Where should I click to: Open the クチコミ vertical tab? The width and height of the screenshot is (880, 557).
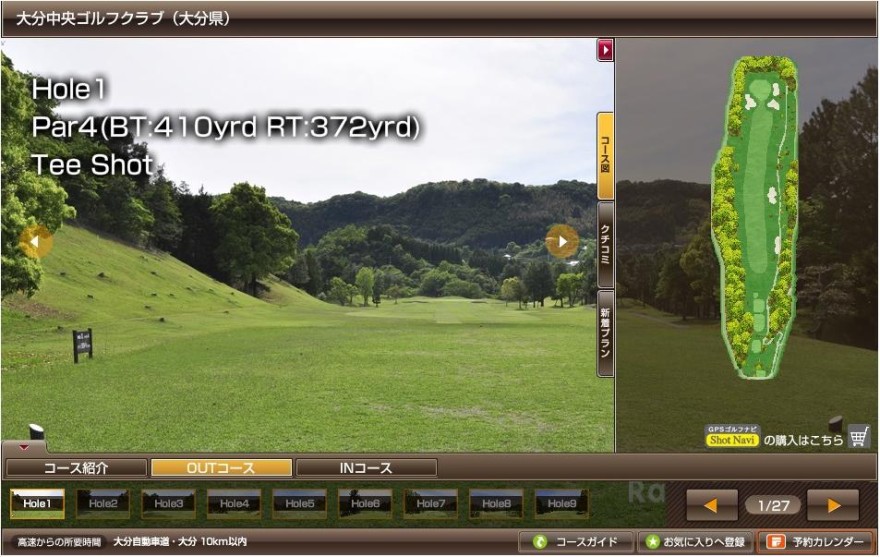(x=605, y=245)
